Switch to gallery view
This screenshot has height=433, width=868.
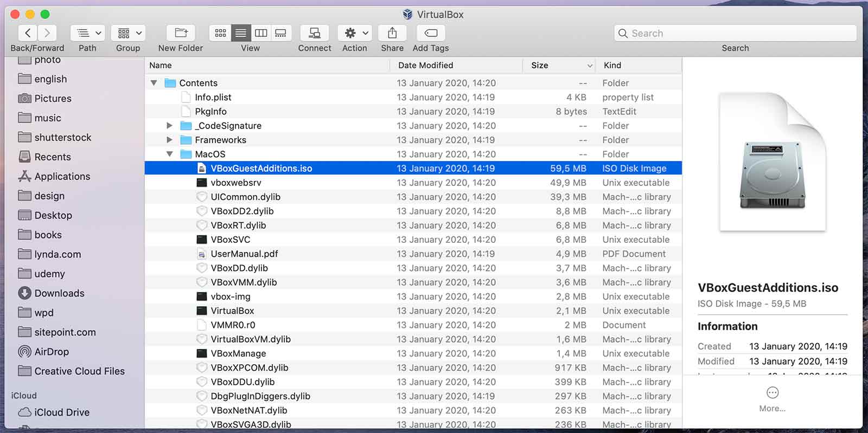click(281, 33)
